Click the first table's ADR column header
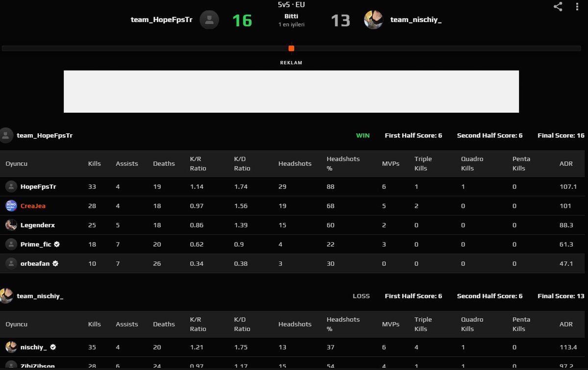Screen dimensions: 588x370 point(566,164)
